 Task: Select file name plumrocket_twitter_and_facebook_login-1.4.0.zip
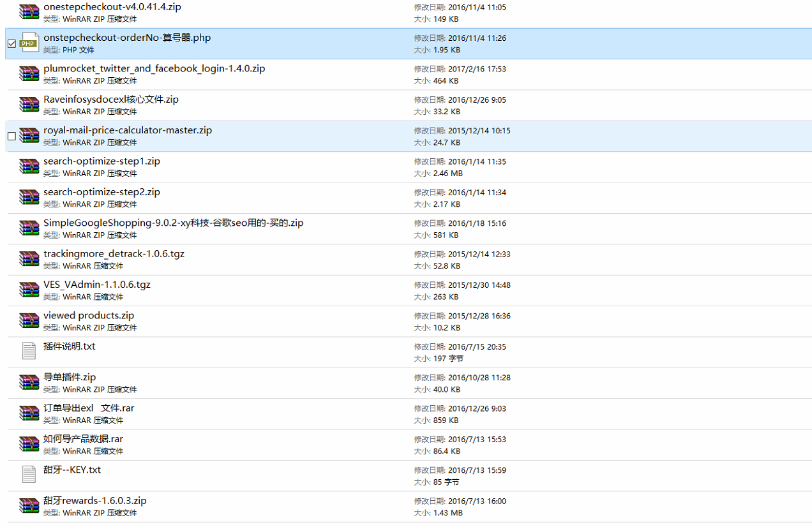[x=154, y=68]
